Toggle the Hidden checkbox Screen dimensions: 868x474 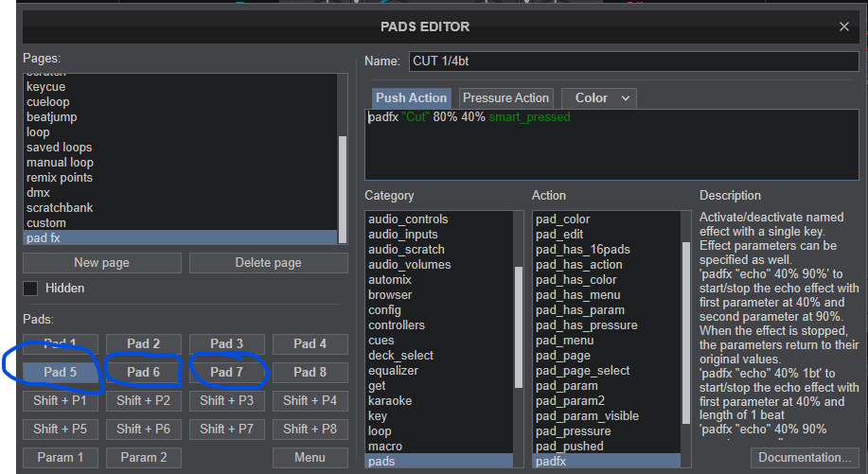[x=31, y=288]
